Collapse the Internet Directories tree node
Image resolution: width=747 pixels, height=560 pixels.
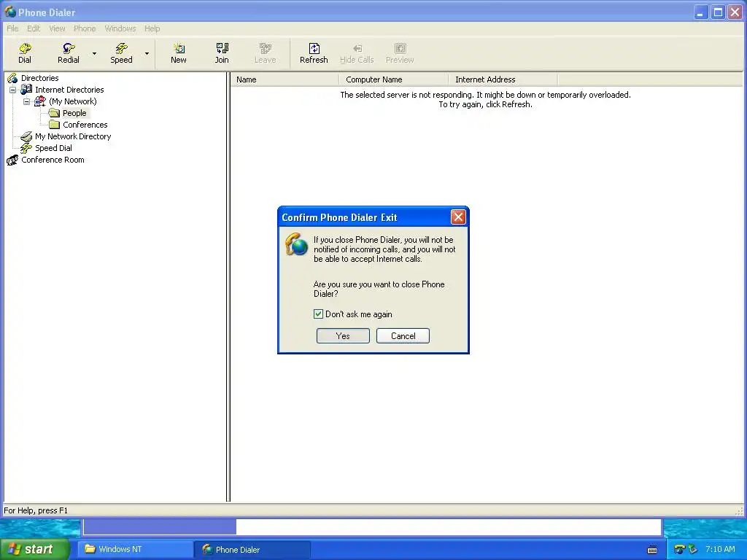click(13, 90)
